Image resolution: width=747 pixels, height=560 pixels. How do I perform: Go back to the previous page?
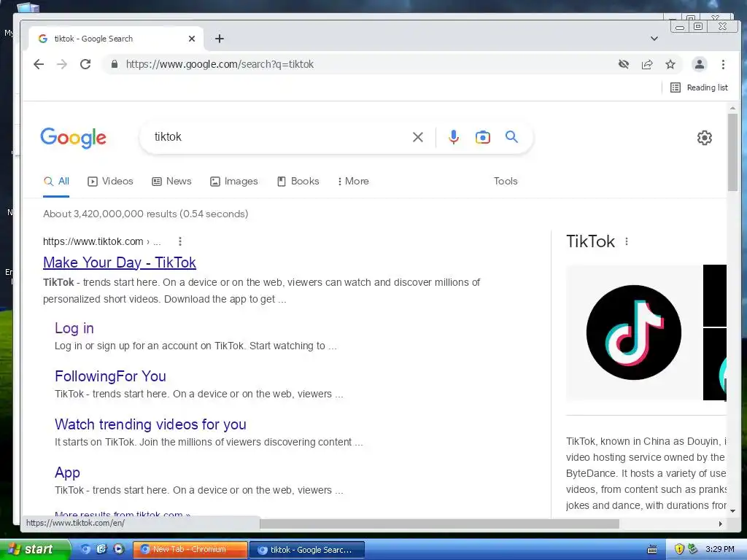tap(39, 64)
